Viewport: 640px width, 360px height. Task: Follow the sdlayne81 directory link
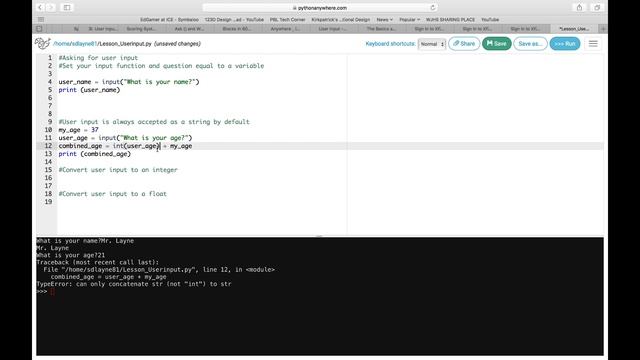click(84, 44)
